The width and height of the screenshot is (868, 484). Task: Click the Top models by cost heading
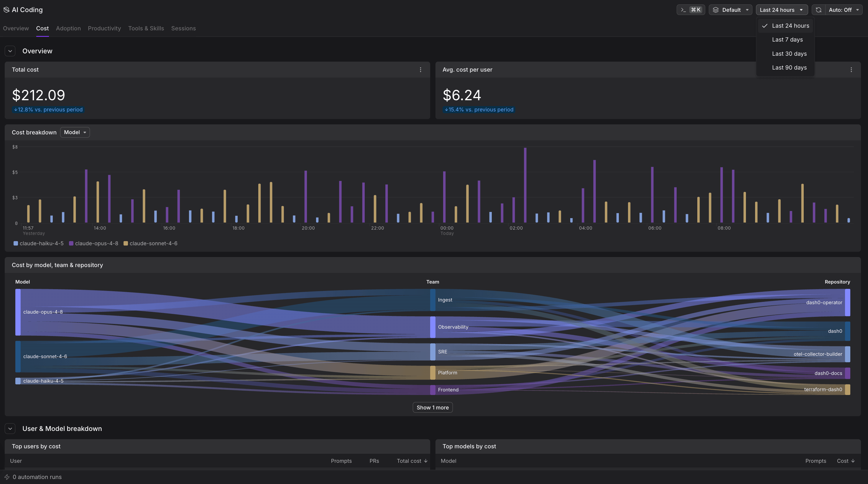(469, 446)
